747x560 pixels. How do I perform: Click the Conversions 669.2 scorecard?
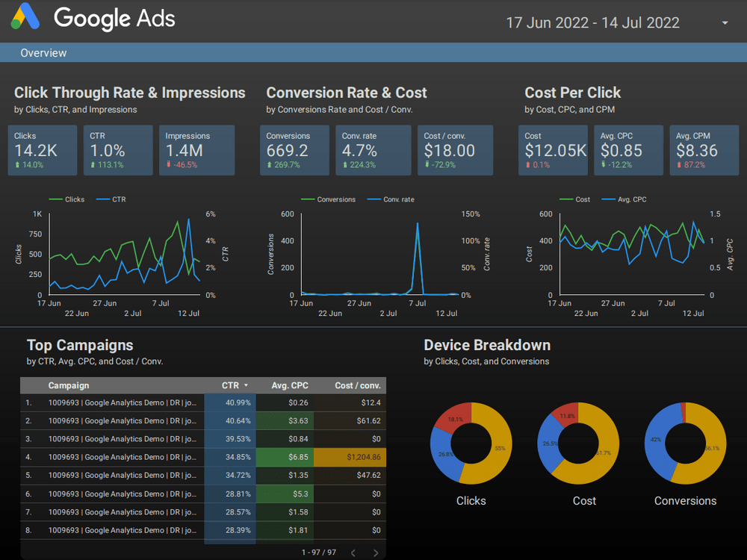tap(294, 150)
